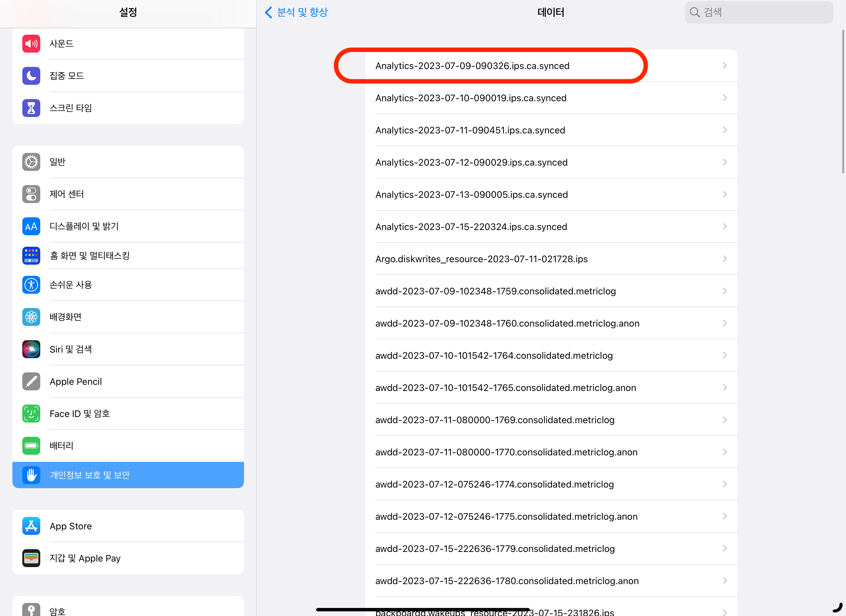Image resolution: width=846 pixels, height=616 pixels.
Task: Tap the Face ID 및 암호 icon
Action: click(31, 414)
